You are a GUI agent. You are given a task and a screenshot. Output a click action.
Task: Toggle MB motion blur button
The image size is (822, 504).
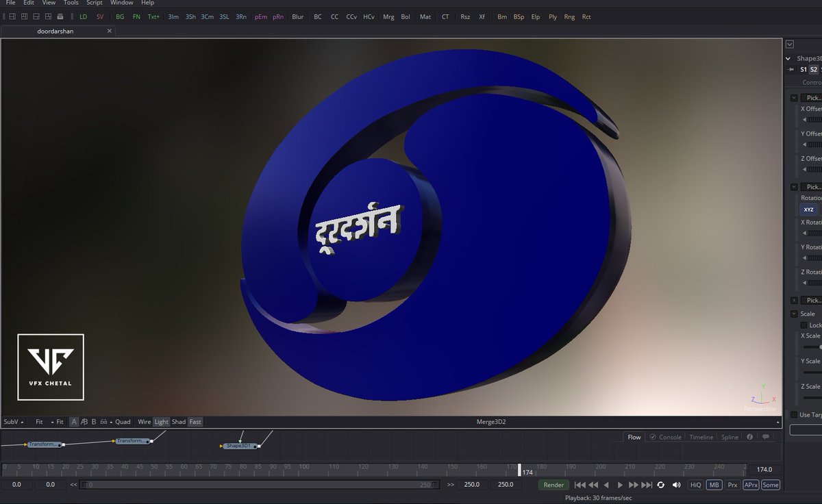(x=714, y=485)
